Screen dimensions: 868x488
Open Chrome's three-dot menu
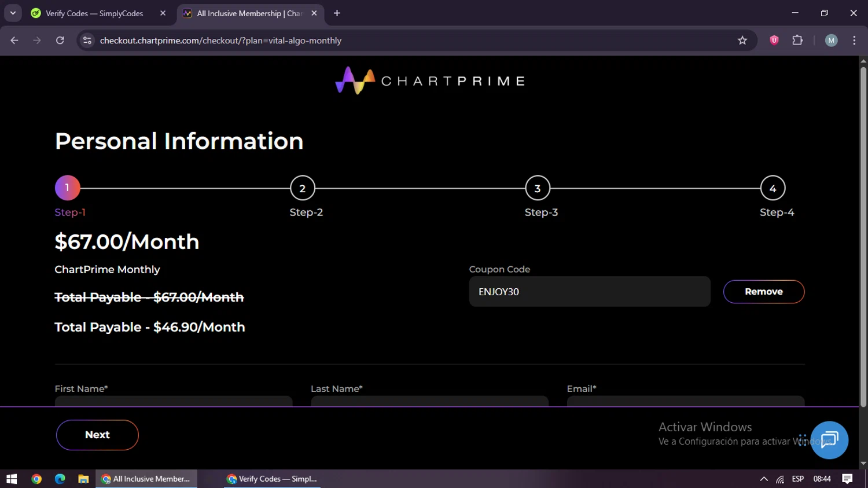[854, 41]
